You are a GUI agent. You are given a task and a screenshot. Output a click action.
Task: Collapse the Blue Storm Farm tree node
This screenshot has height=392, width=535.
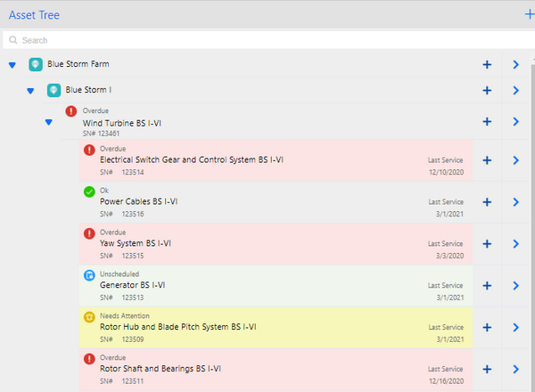pyautogui.click(x=12, y=65)
